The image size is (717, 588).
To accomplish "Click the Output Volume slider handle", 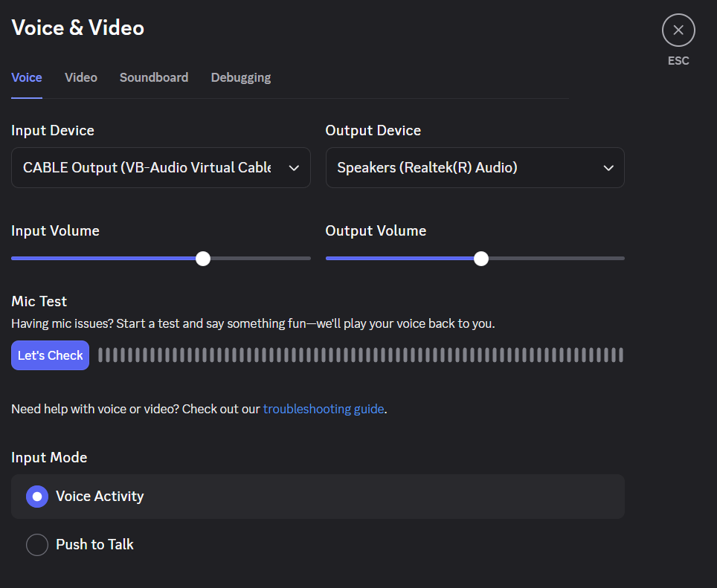I will 481,259.
